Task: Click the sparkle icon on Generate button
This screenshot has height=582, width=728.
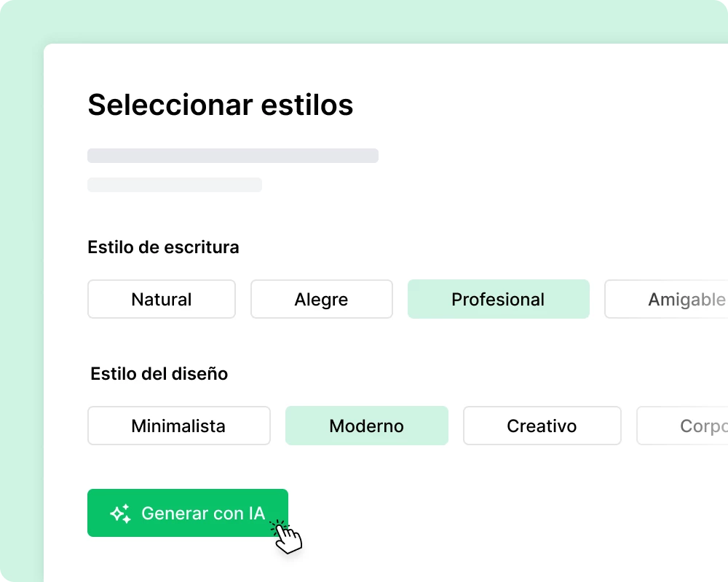Action: pos(121,514)
